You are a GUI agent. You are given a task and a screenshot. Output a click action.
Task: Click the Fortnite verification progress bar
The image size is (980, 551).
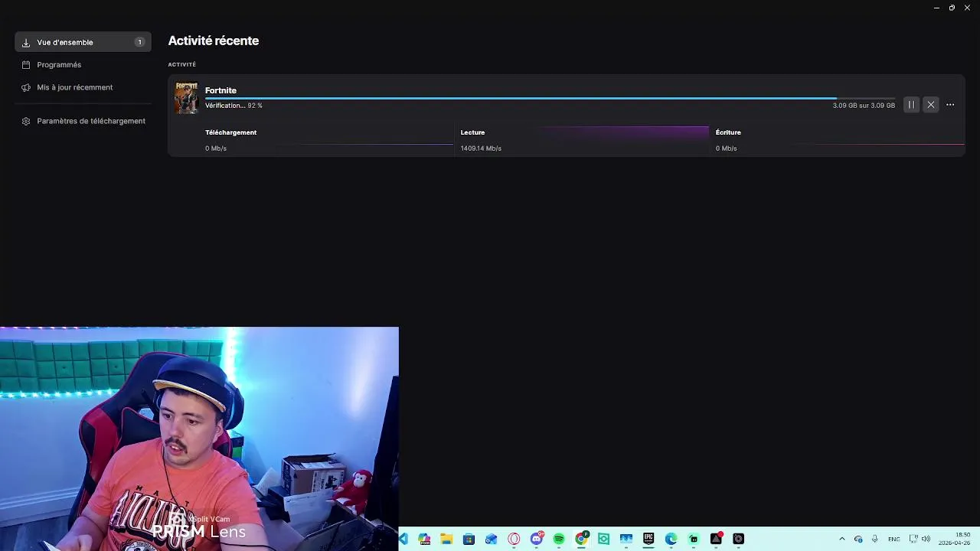[550, 98]
